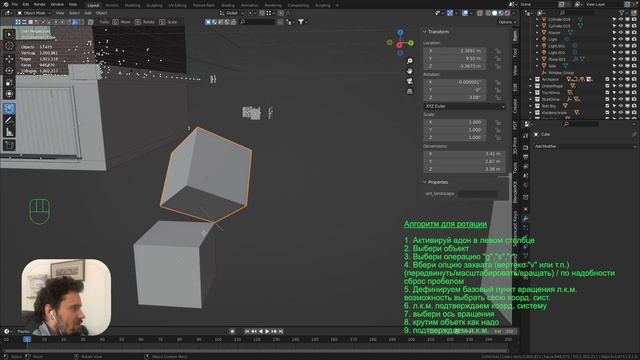
Task: Select the Move tool in left toolbar
Action: 9,59
